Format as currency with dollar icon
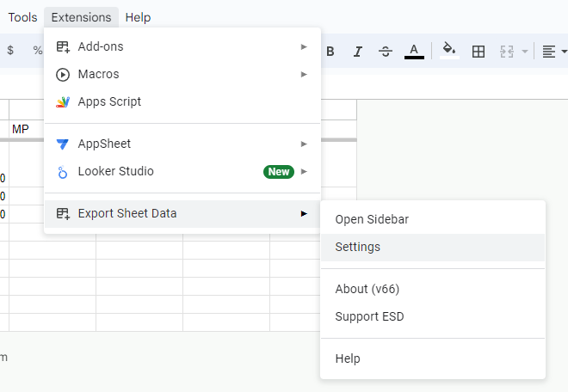568x392 pixels. tap(10, 50)
